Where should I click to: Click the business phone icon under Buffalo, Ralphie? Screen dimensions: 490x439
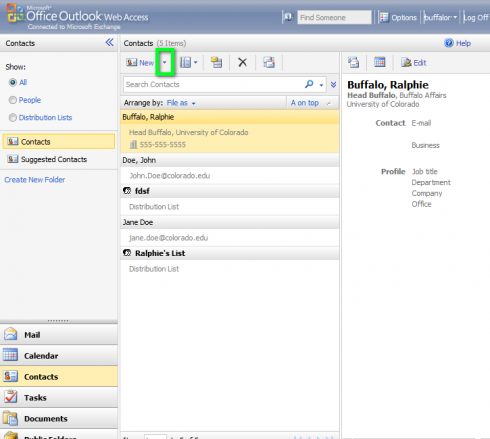click(x=133, y=144)
